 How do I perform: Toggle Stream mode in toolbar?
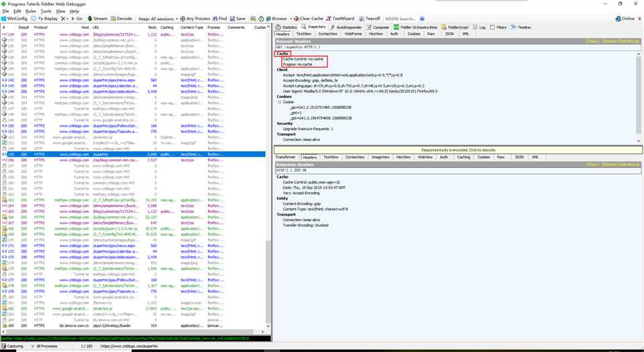pos(97,19)
